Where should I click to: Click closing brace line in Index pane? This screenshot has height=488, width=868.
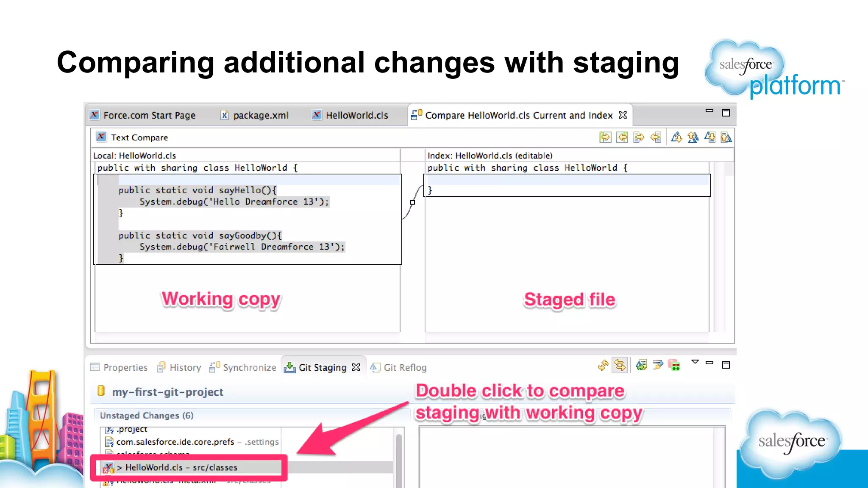(430, 190)
